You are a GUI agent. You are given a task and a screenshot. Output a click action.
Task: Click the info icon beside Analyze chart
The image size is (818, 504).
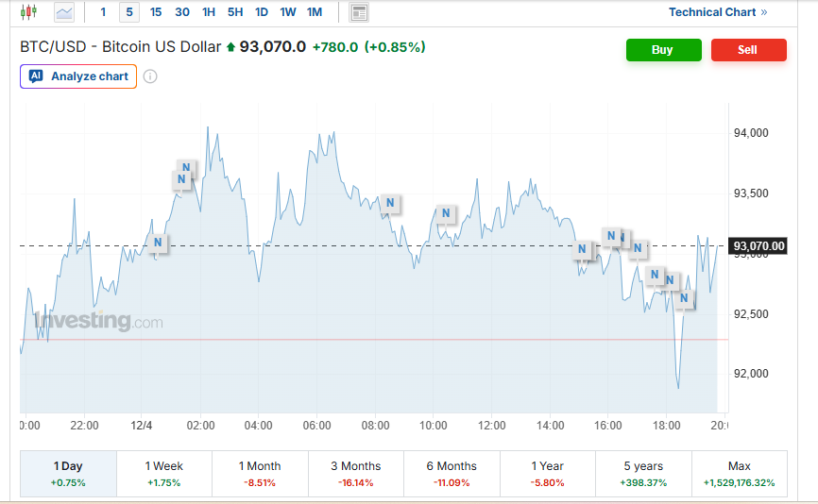pyautogui.click(x=150, y=76)
